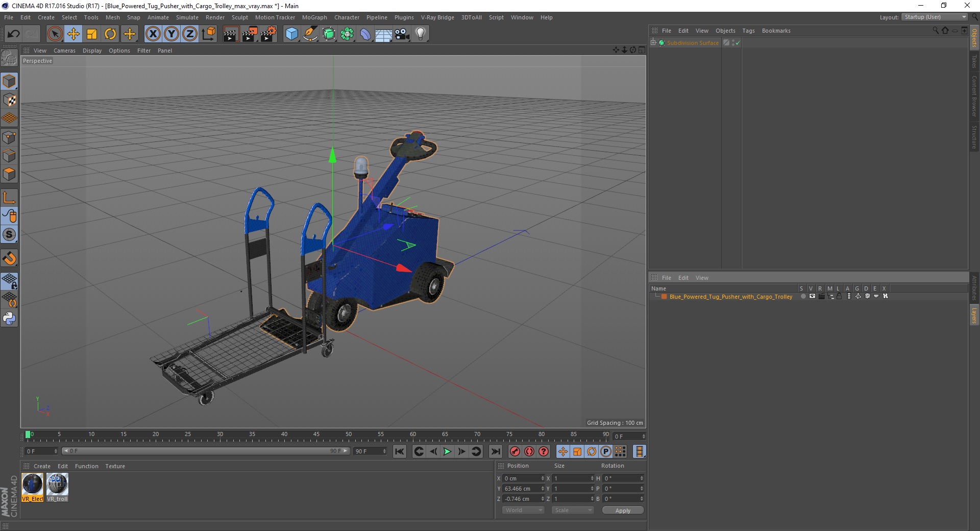
Task: Add a Cube primitive object
Action: click(291, 34)
